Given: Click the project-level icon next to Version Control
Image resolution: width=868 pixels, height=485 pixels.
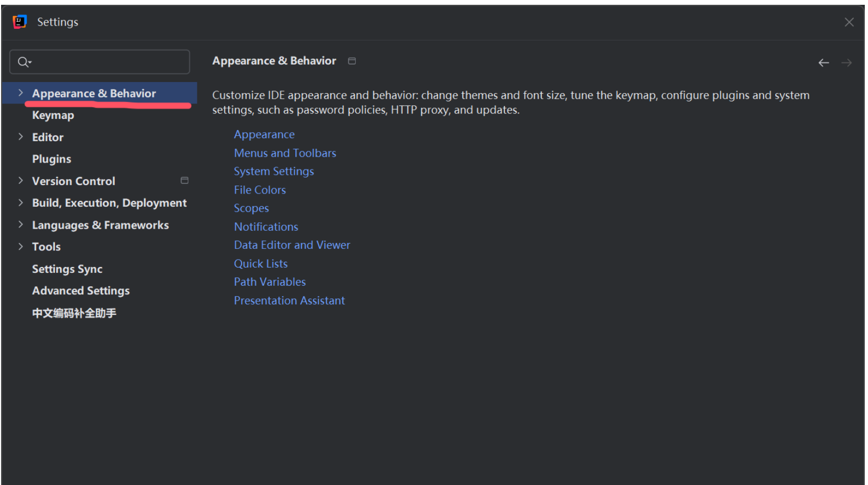Looking at the screenshot, I should point(184,180).
